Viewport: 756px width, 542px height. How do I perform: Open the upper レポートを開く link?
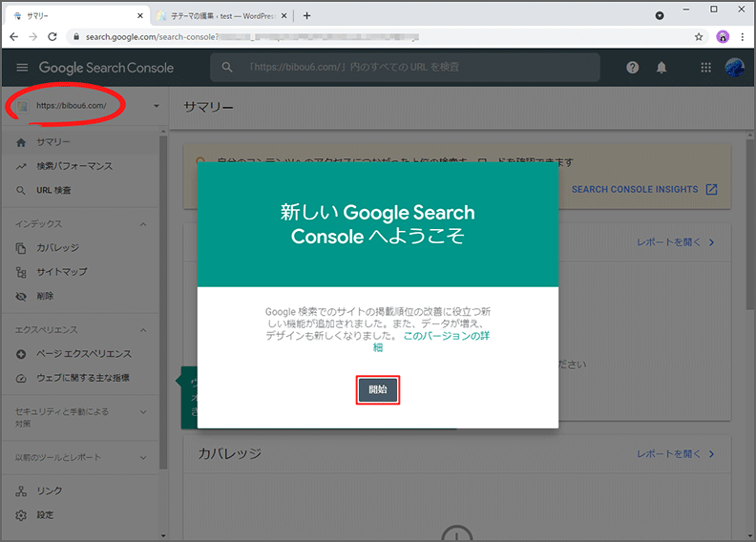pos(668,242)
